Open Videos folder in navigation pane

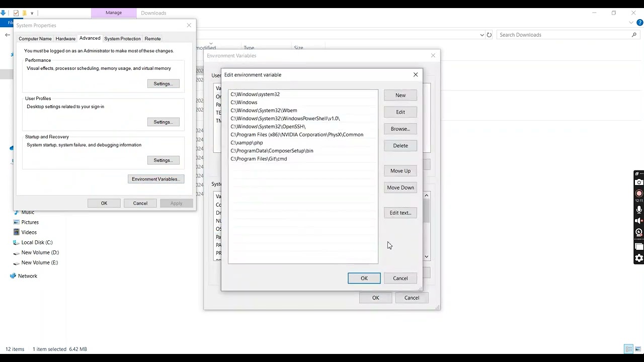(x=29, y=232)
